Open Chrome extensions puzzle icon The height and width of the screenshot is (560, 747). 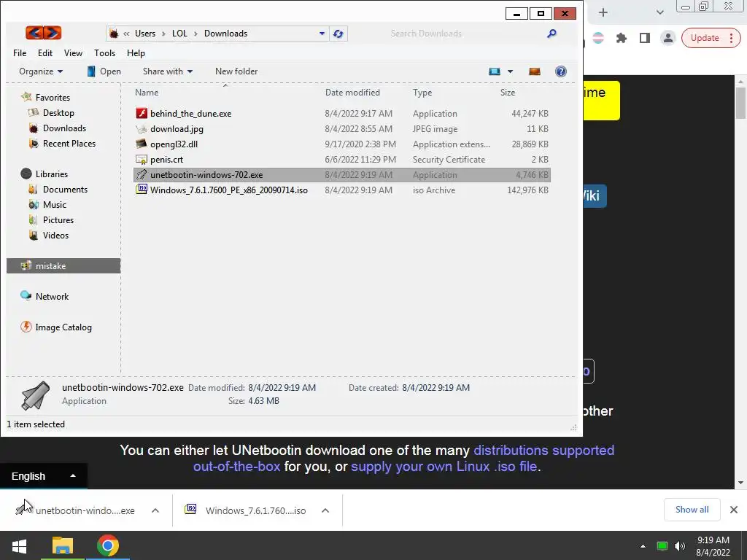(622, 38)
